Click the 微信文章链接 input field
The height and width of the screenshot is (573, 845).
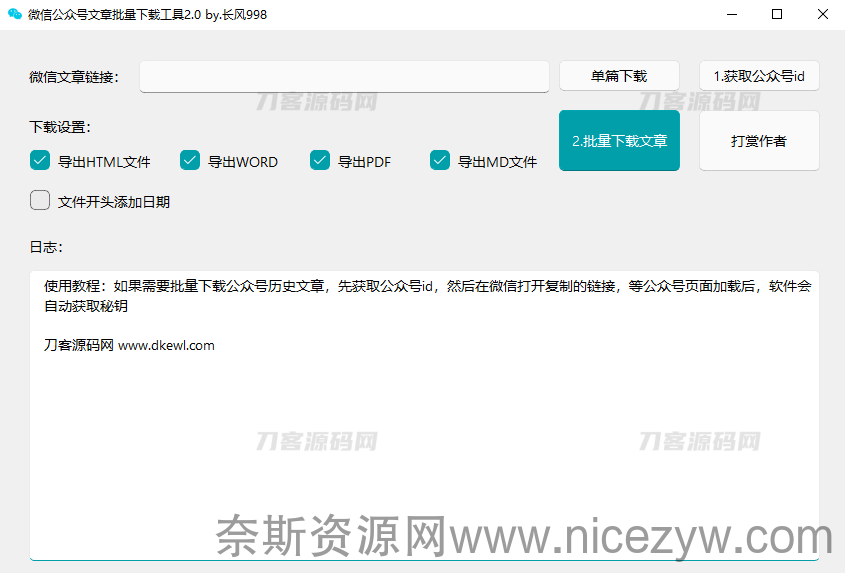click(344, 77)
